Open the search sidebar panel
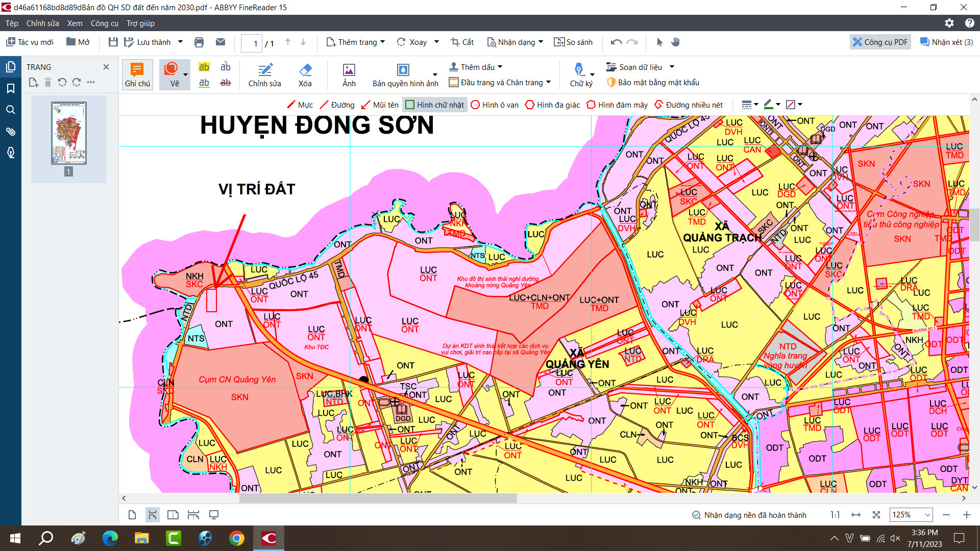 pos(10,110)
